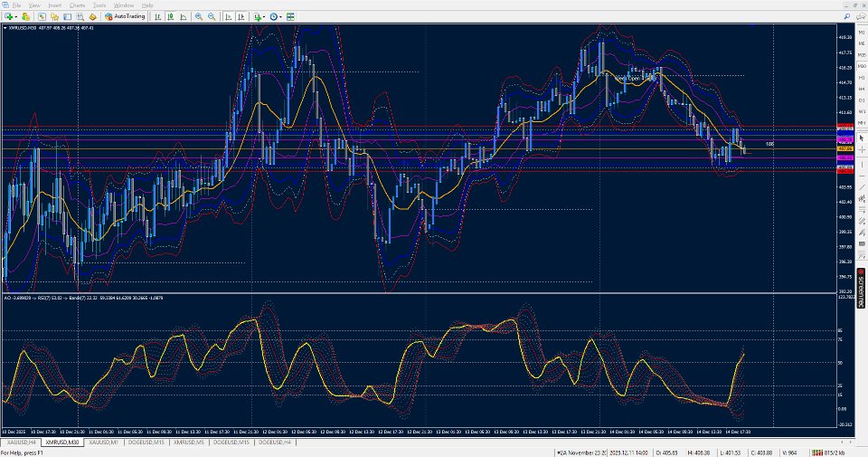Switch timeframe to M5

[x=862, y=43]
